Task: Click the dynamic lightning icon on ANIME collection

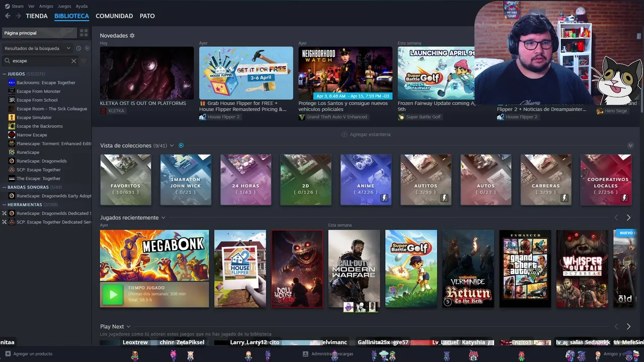Action: point(384,198)
